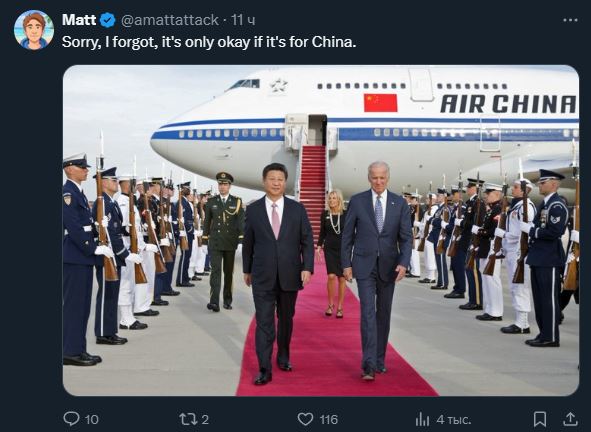Image resolution: width=591 pixels, height=432 pixels.
Task: Click the blue verified badge
Action: (108, 20)
